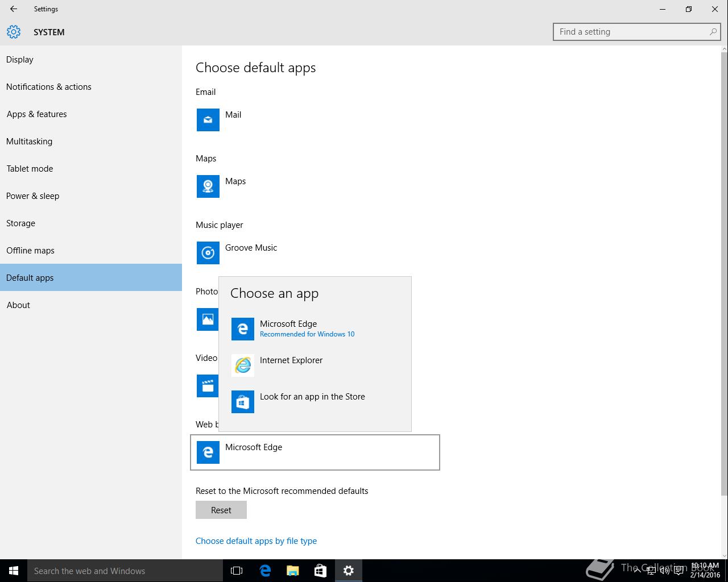Open the Action Center notification icon
Image resolution: width=728 pixels, height=582 pixels.
click(x=679, y=571)
